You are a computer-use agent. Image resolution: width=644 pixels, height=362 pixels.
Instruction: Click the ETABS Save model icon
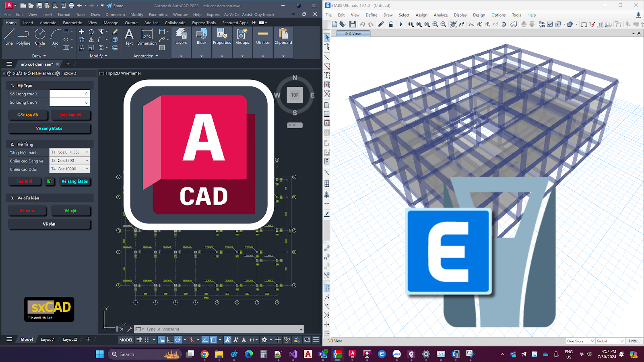point(353,24)
